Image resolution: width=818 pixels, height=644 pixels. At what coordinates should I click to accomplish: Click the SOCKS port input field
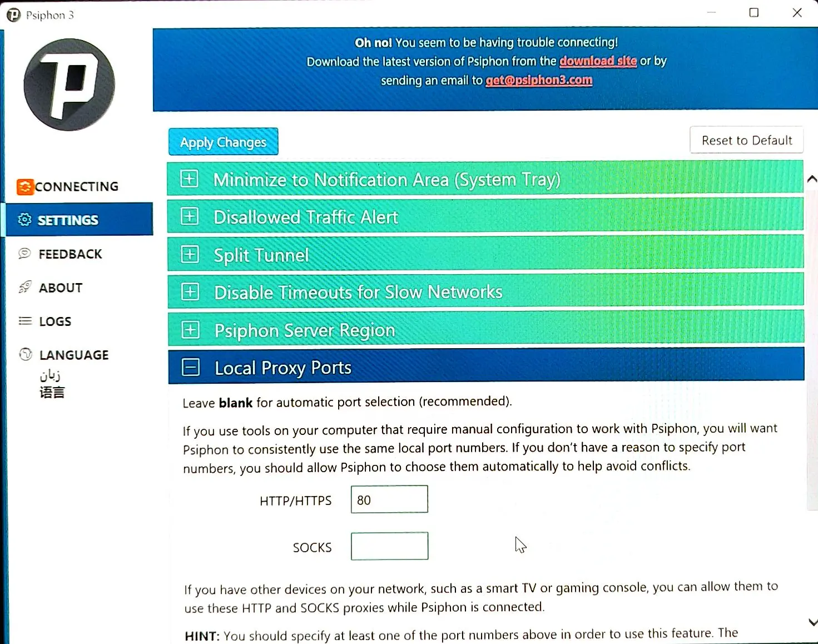point(389,546)
